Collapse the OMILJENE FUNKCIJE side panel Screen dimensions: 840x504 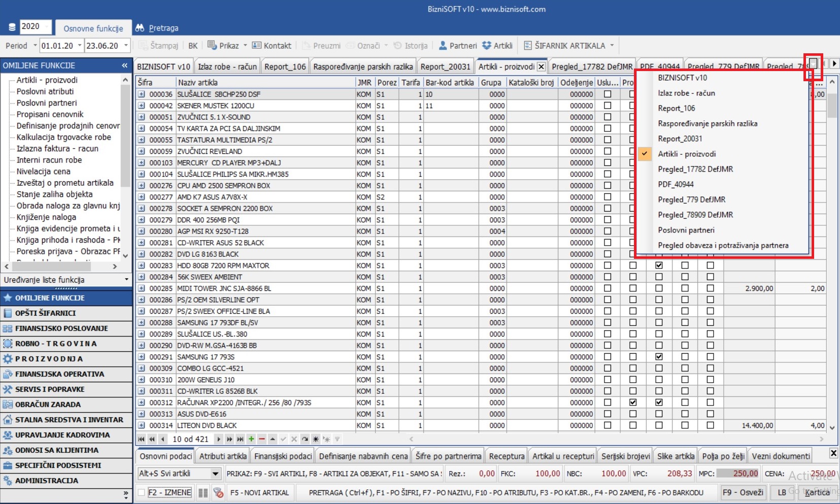125,65
